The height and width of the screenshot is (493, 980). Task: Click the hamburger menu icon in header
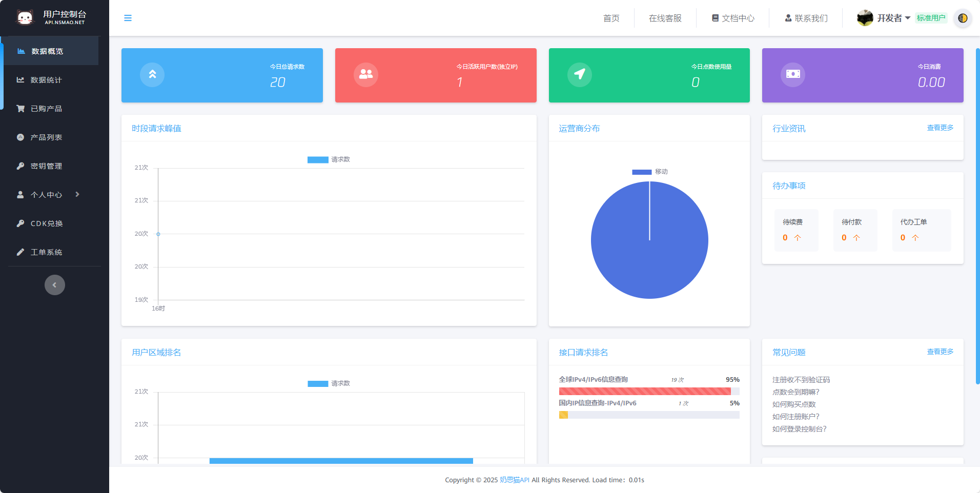128,18
